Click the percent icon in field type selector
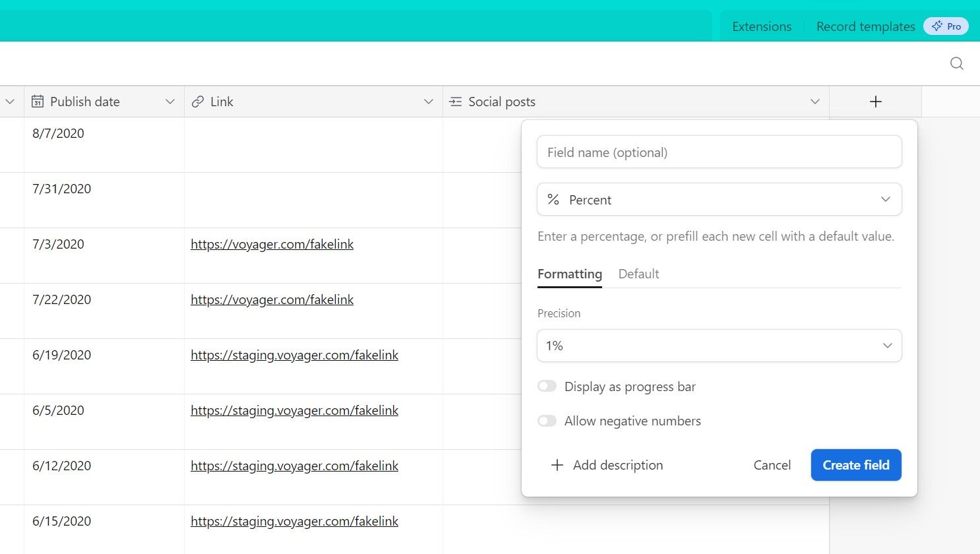Image resolution: width=980 pixels, height=554 pixels. click(553, 199)
